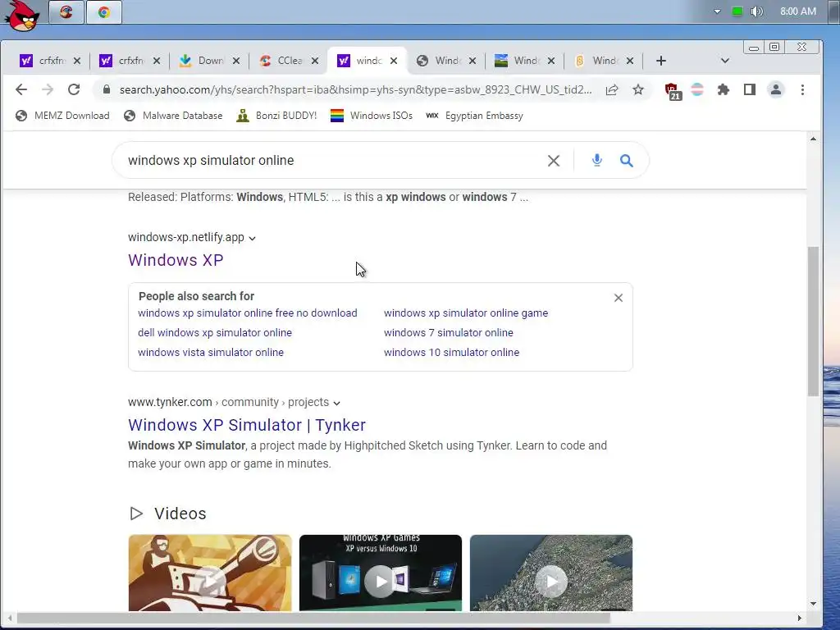This screenshot has height=630, width=840.
Task: Clear the search query text
Action: [554, 160]
